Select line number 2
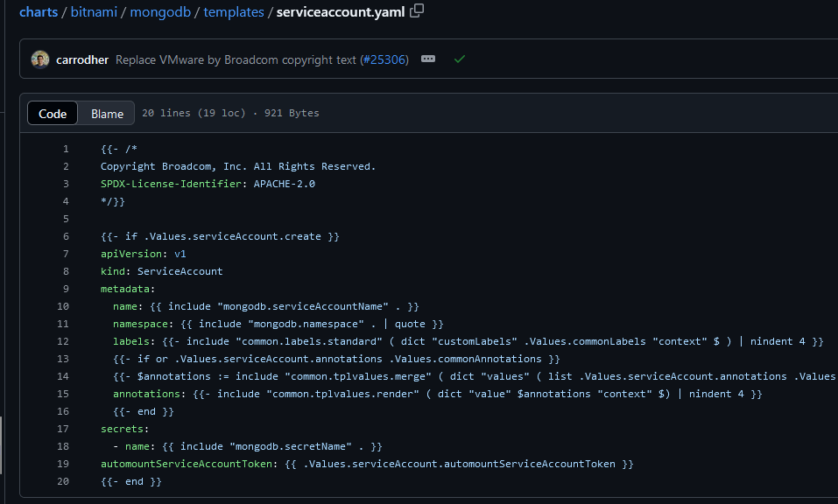The height and width of the screenshot is (504, 838). click(x=66, y=166)
